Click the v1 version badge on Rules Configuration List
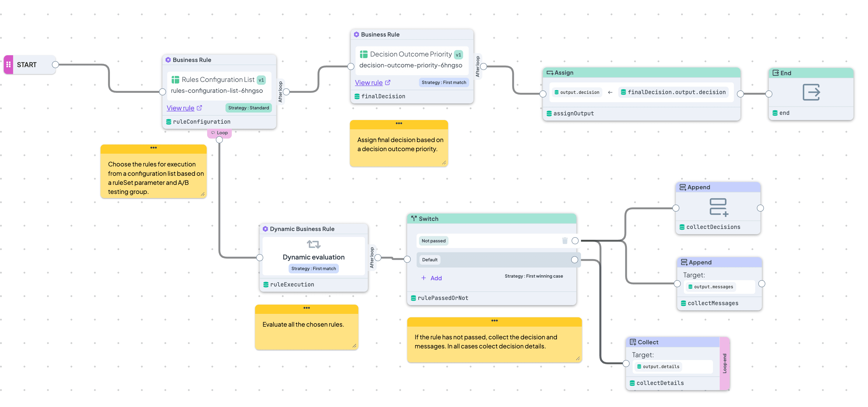The width and height of the screenshot is (868, 407). (x=261, y=80)
